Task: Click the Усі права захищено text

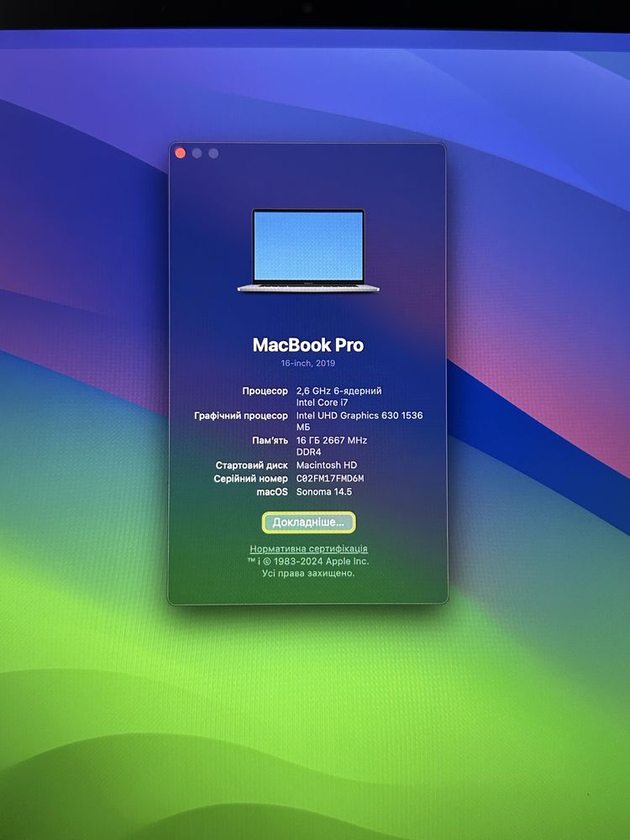Action: click(x=308, y=573)
